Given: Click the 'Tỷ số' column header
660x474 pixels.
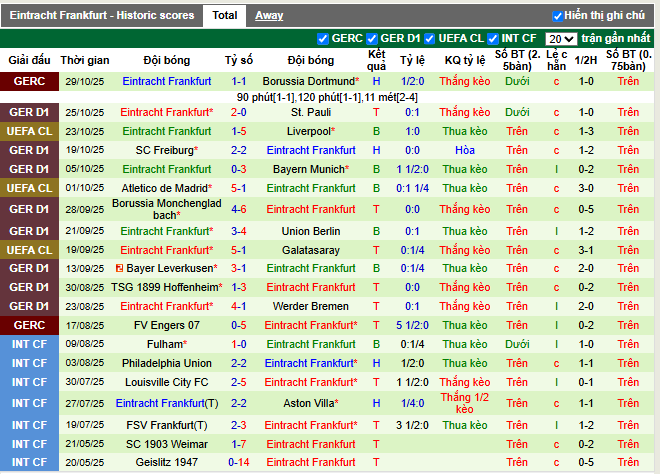Looking at the screenshot, I should (x=239, y=60).
